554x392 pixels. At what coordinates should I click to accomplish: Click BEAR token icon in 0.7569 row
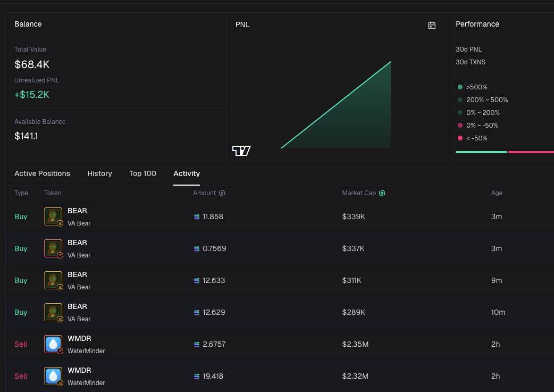pos(53,248)
